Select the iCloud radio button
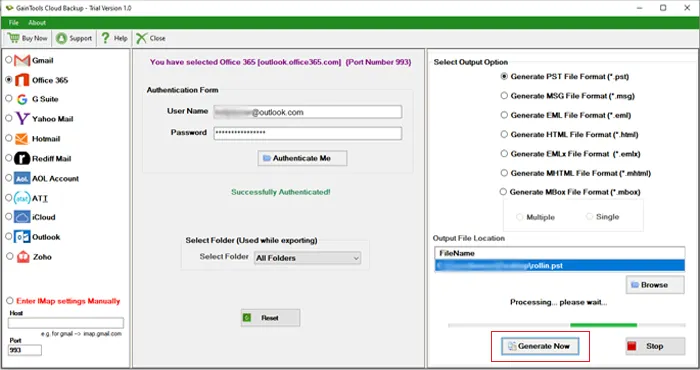 tap(8, 216)
